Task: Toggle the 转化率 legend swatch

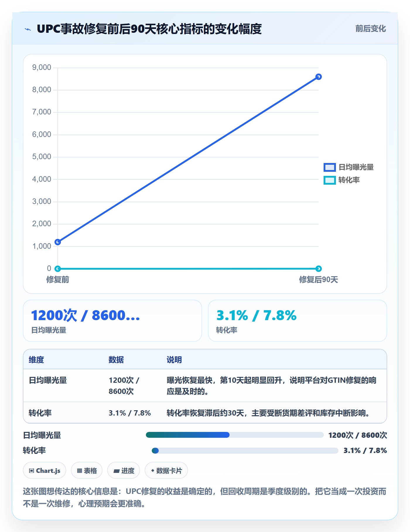Action: 329,180
